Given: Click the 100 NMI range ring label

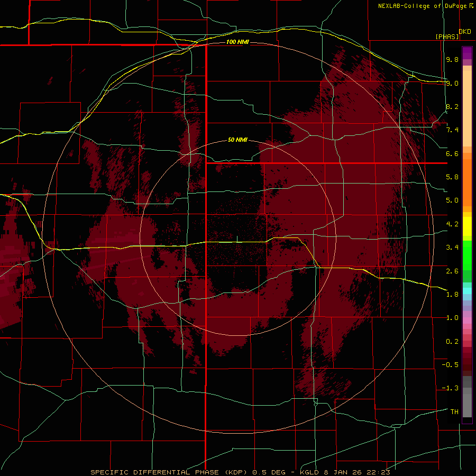Looking at the screenshot, I should pyautogui.click(x=237, y=42).
